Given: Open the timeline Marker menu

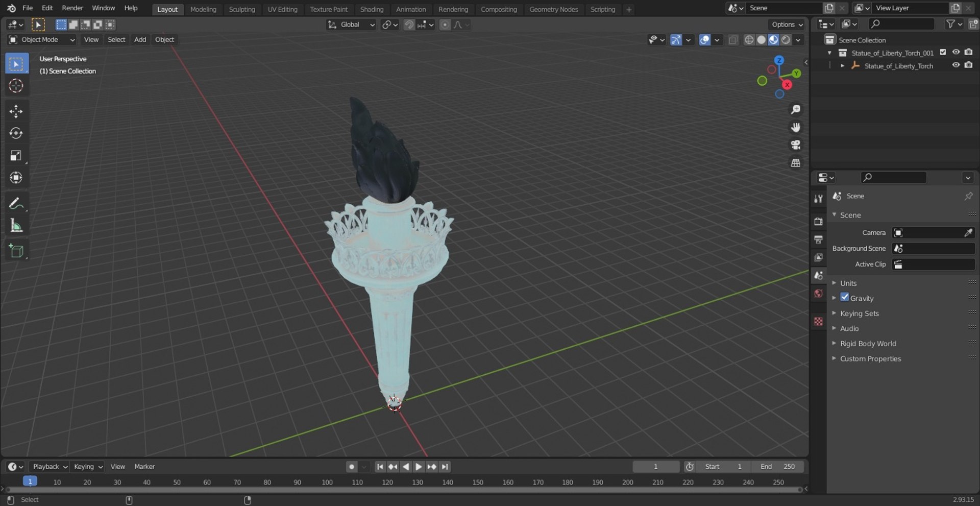Looking at the screenshot, I should pos(144,467).
